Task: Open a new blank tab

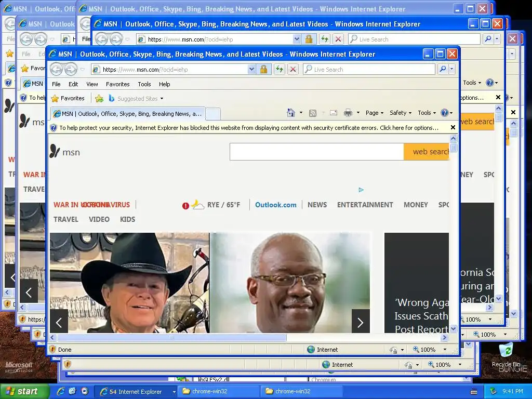Action: (213, 114)
